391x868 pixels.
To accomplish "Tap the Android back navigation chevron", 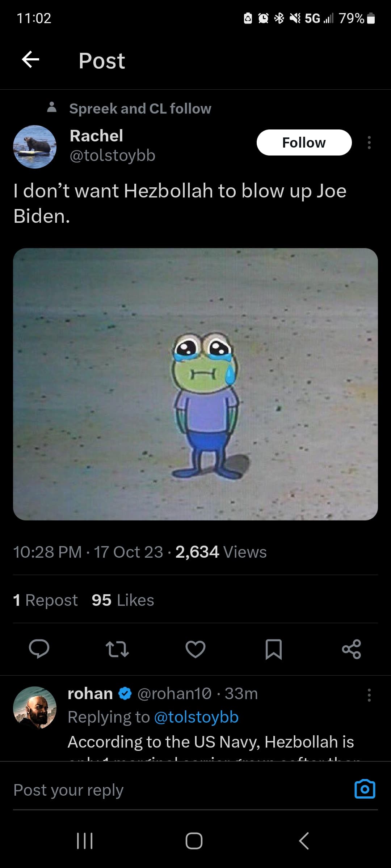I will coord(304,841).
